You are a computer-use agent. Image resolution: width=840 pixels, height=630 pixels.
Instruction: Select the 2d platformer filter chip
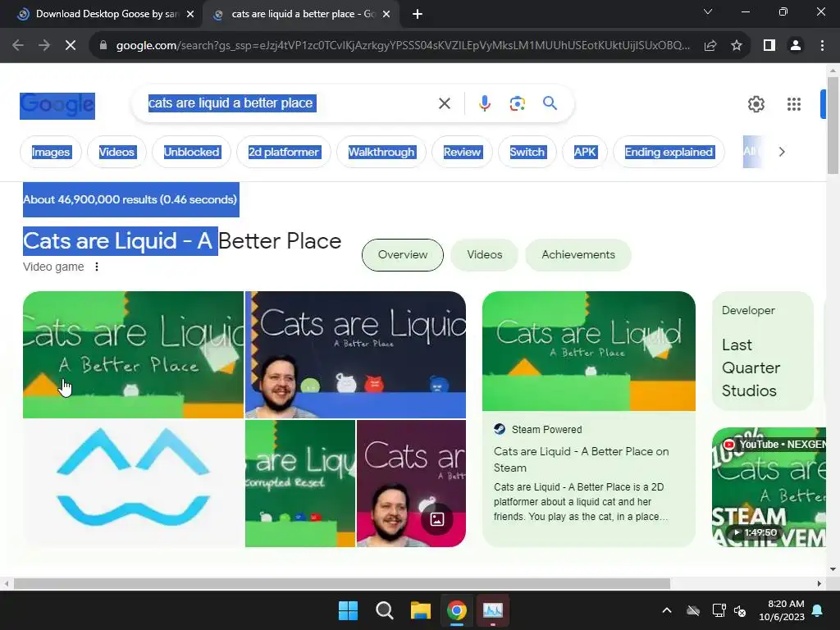284,152
